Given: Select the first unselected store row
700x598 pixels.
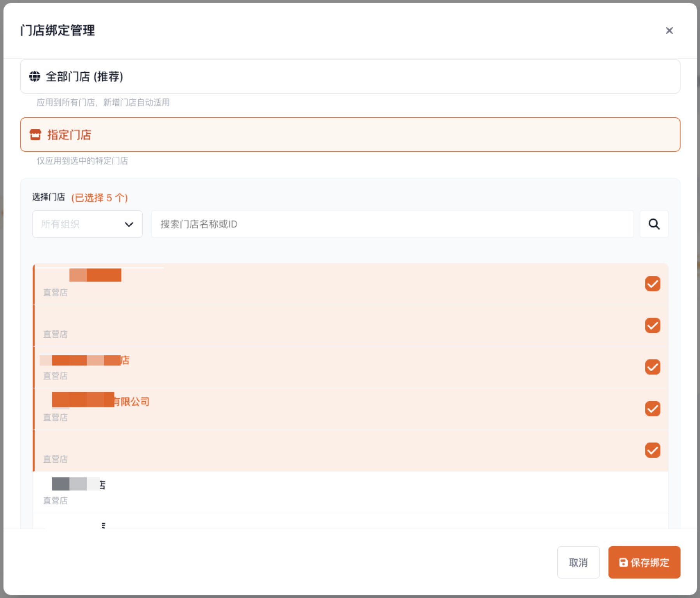Looking at the screenshot, I should tap(350, 492).
